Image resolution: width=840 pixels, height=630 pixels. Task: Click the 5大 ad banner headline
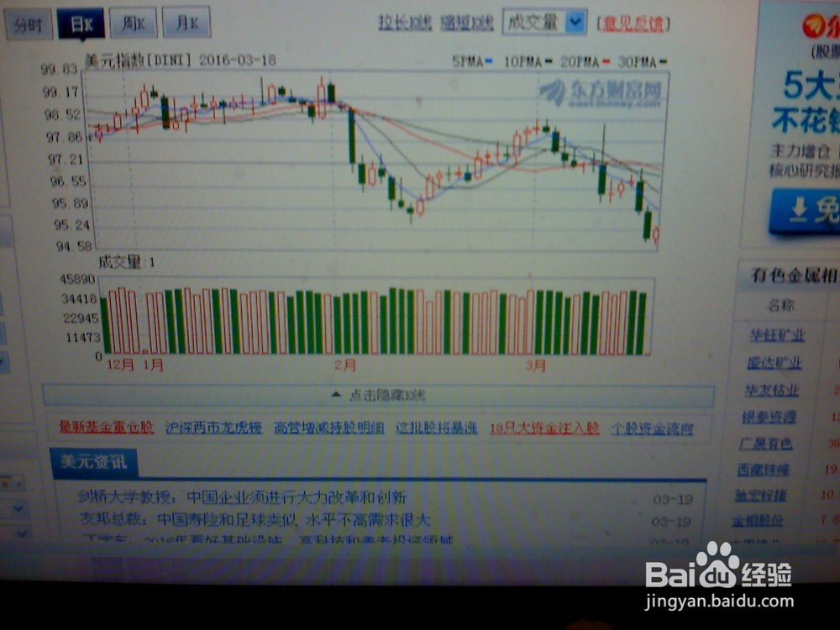(x=810, y=85)
